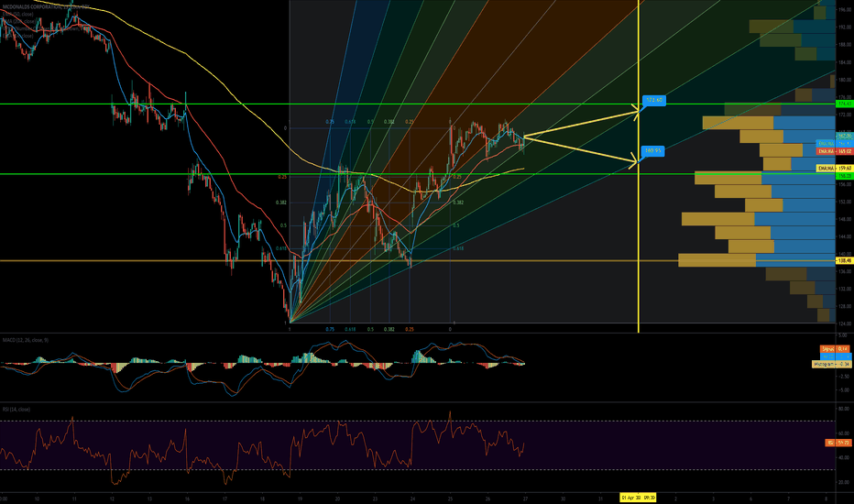Select the upper yellow projection arrow line

[581, 123]
